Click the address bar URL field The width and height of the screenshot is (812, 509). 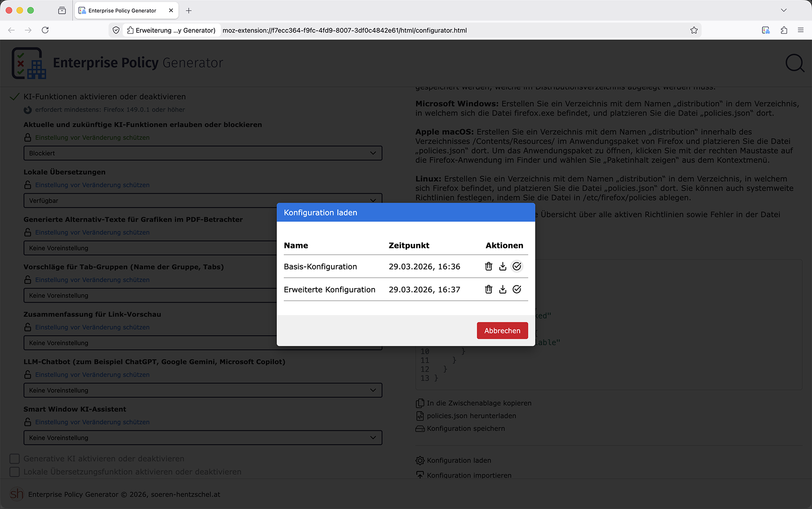[406, 30]
